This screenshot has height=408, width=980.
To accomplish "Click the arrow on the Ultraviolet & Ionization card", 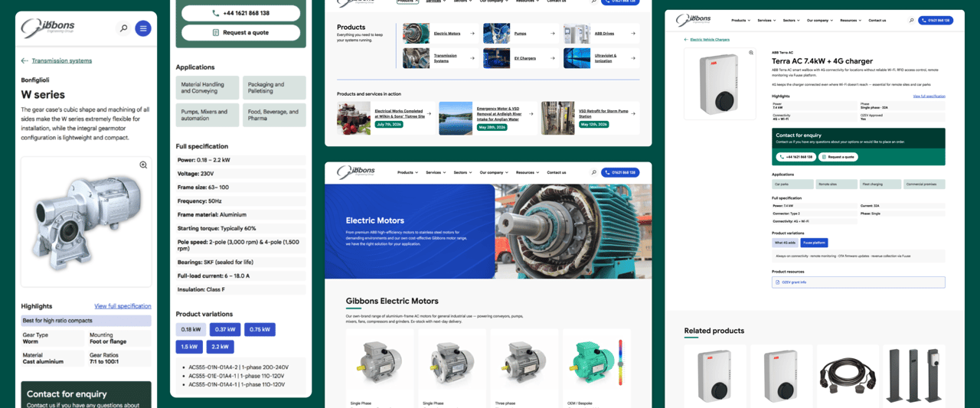I will point(633,58).
